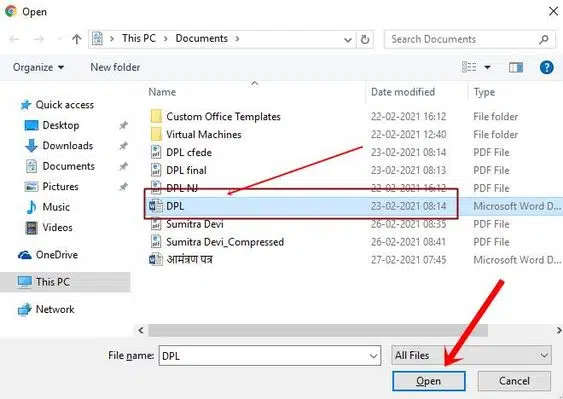Select Documents in navigation pane

pos(60,166)
